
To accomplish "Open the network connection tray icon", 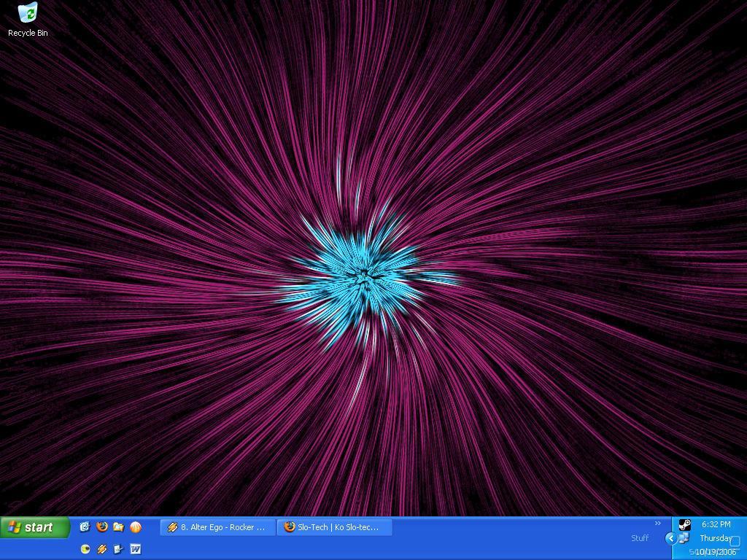I will coord(684,539).
